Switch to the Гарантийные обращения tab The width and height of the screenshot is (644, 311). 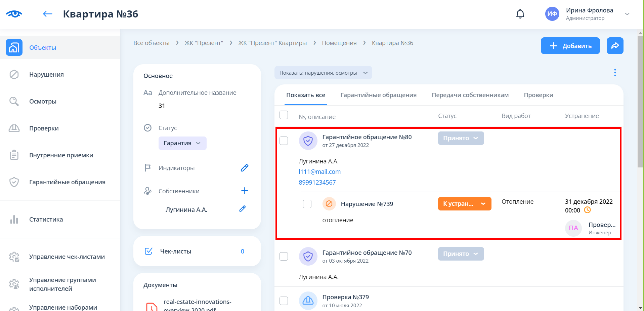378,95
